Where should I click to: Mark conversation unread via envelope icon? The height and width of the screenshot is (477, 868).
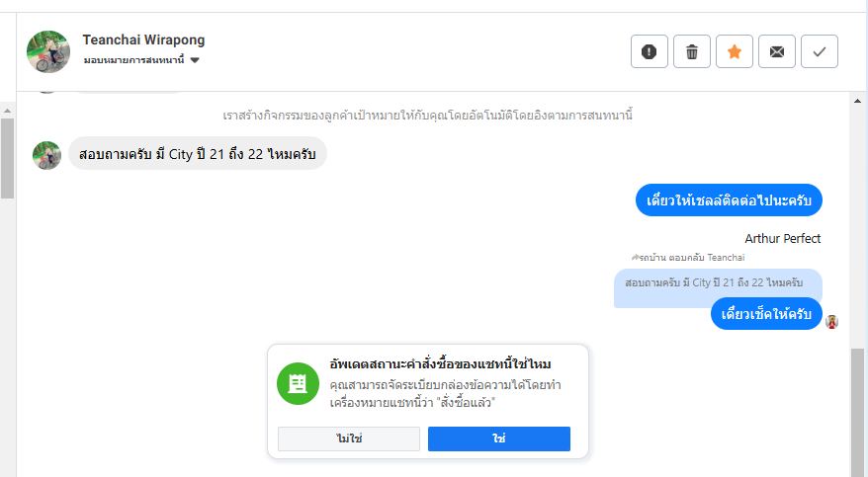[x=777, y=52]
